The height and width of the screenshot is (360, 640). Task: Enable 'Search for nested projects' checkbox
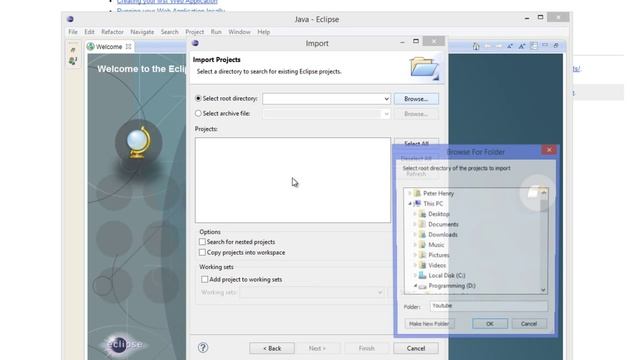click(202, 242)
